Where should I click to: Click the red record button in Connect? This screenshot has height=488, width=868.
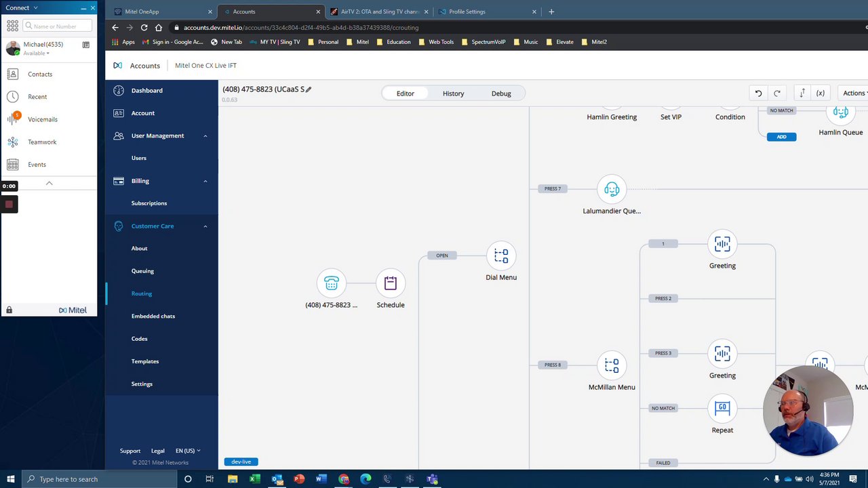[x=9, y=204]
